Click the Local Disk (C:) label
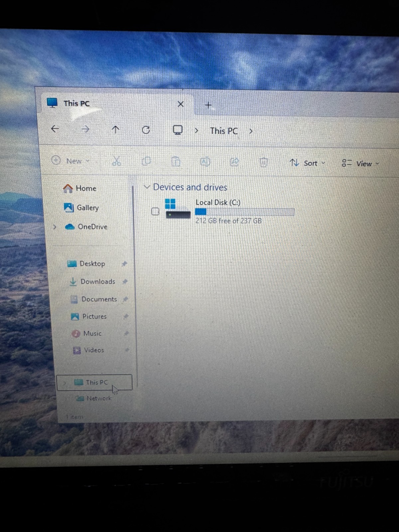The height and width of the screenshot is (532, 399). point(218,202)
